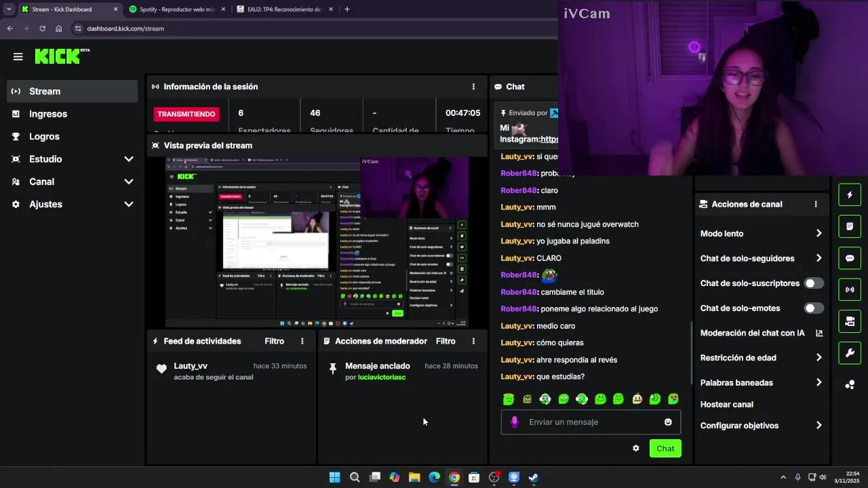Click the three-dots cluster icon below wrench
This screenshot has height=488, width=868.
tap(850, 384)
